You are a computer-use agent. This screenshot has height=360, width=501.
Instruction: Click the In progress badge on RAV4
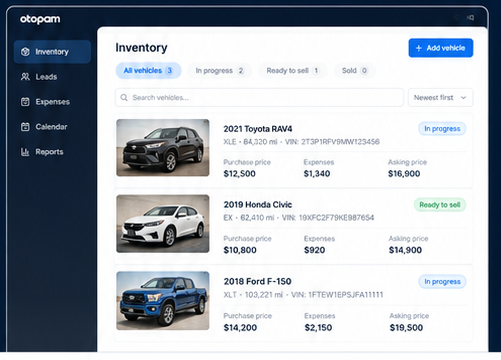[x=442, y=129]
